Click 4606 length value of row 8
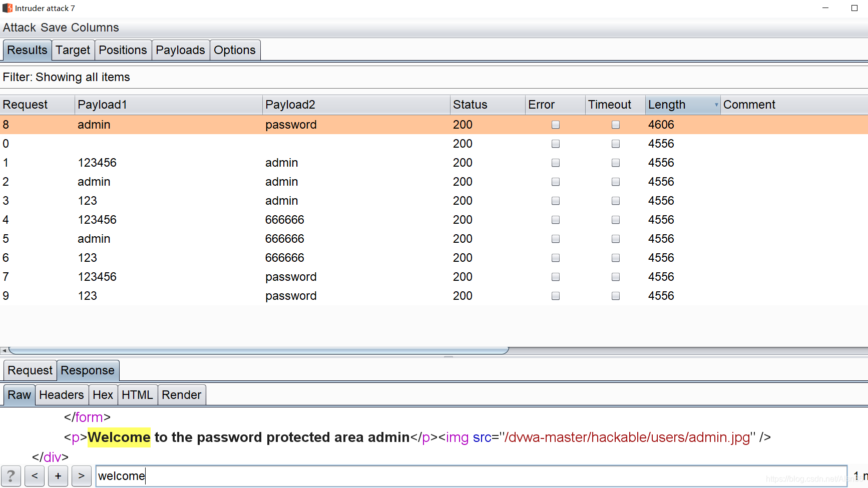The image size is (868, 488). point(661,125)
